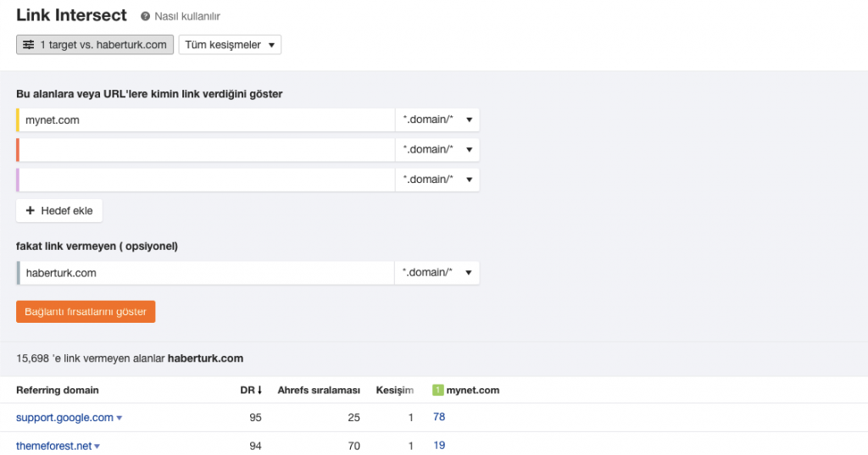The width and height of the screenshot is (868, 455).
Task: Click the mynet.com target input field
Action: [x=206, y=119]
